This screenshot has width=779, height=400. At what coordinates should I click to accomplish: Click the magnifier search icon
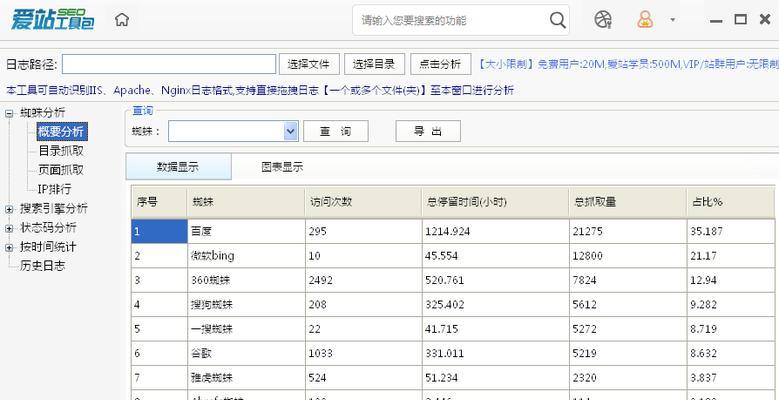point(557,20)
